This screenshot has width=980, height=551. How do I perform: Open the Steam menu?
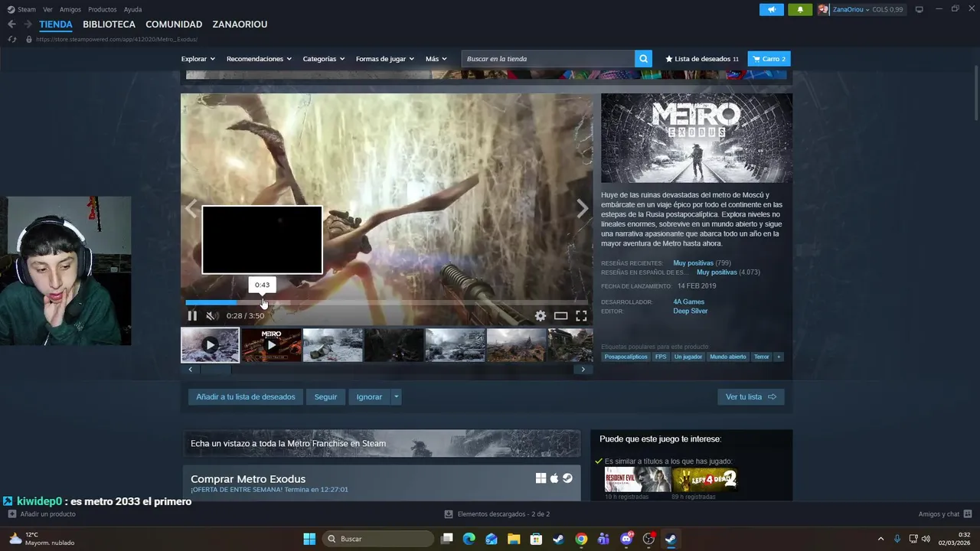tap(21, 9)
